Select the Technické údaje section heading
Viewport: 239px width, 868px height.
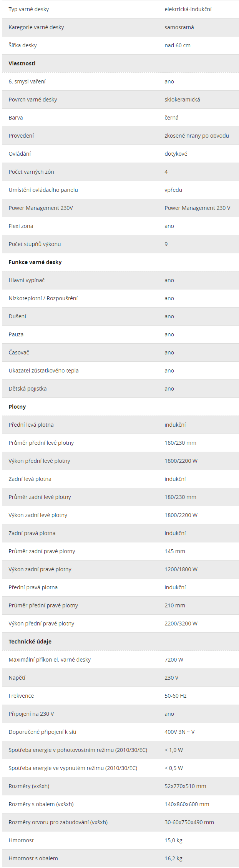click(x=30, y=642)
